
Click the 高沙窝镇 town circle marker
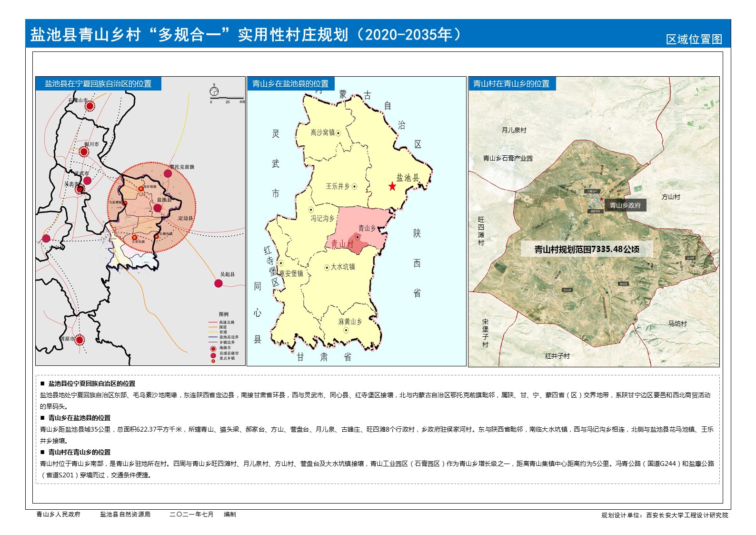(x=338, y=133)
